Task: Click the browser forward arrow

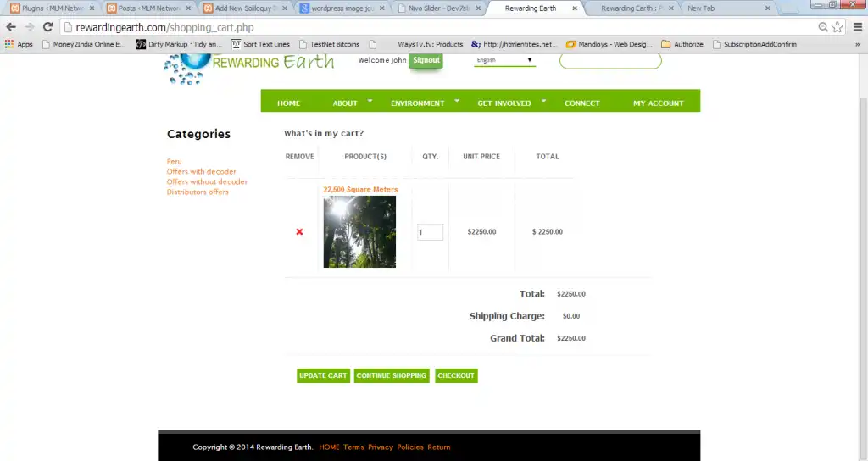Action: point(30,27)
